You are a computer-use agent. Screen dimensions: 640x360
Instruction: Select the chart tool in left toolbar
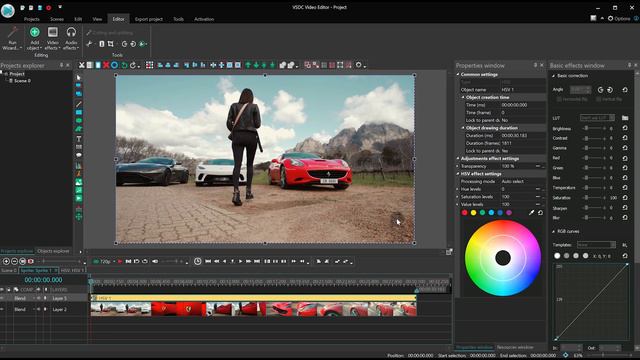(x=79, y=166)
